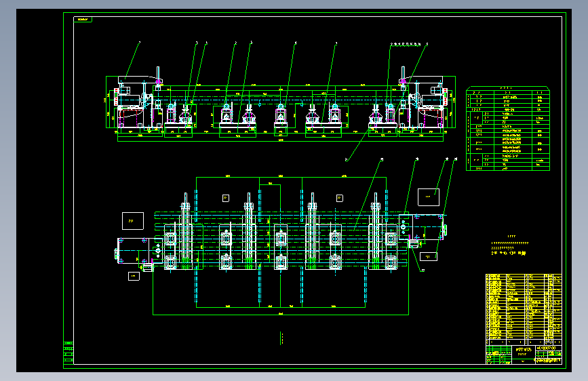This screenshot has height=381, width=588.
Task: Click the green specification table beside elevation view
Action: click(508, 129)
